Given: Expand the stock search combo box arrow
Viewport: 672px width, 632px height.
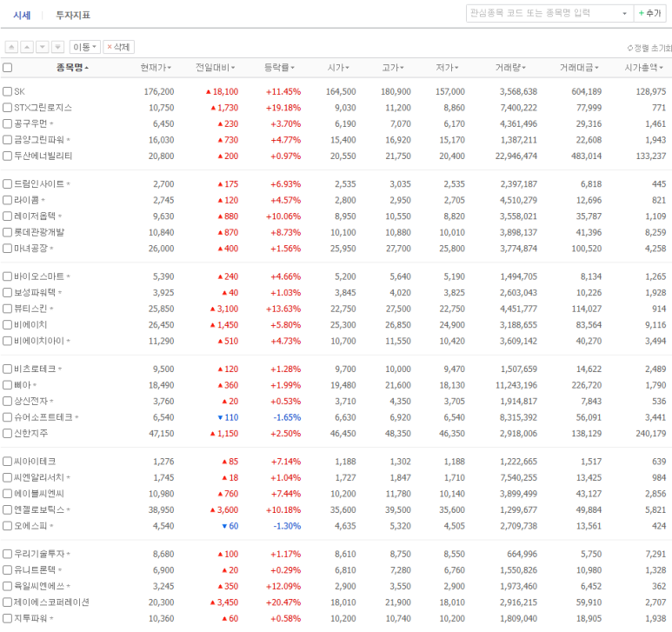Looking at the screenshot, I should pos(625,14).
